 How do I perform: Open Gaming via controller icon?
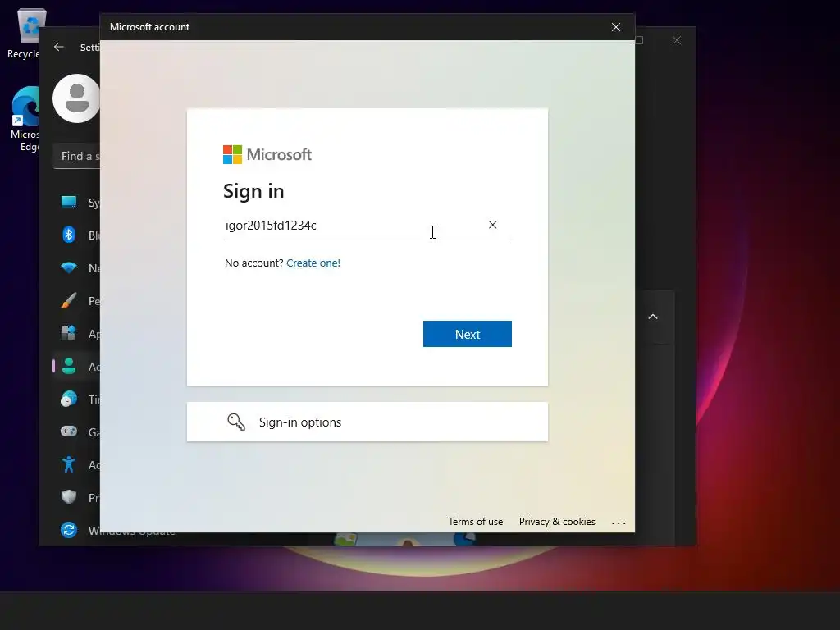pyautogui.click(x=69, y=431)
